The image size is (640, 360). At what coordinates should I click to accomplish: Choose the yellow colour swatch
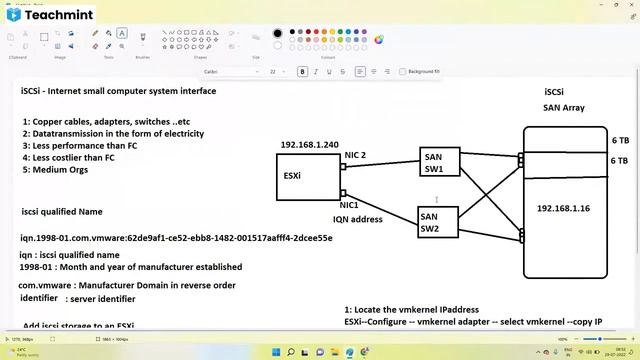332,31
